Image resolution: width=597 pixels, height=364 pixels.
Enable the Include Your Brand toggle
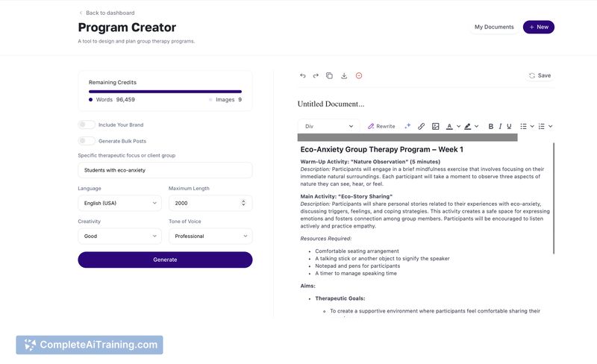click(87, 125)
